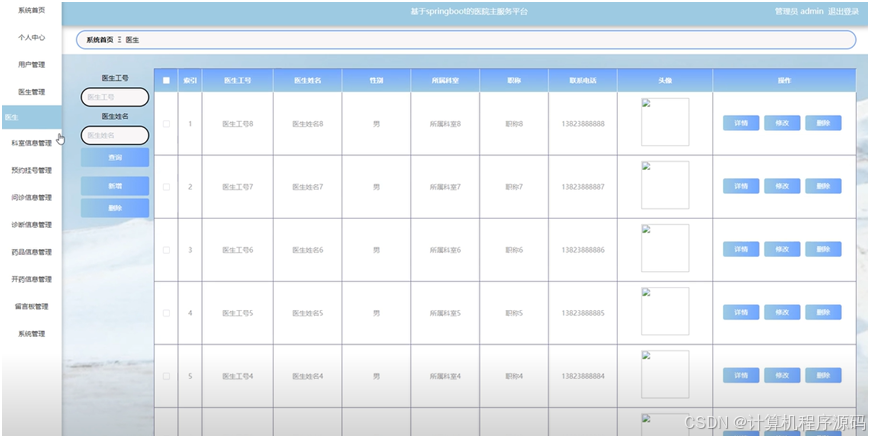Select phone number 13823888888
The width and height of the screenshot is (870, 438).
583,124
